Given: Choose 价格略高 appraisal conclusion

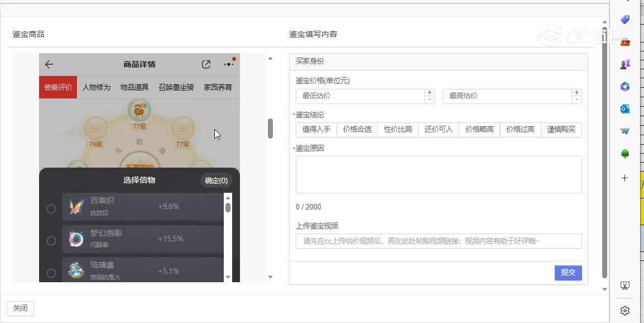Looking at the screenshot, I should click(479, 130).
